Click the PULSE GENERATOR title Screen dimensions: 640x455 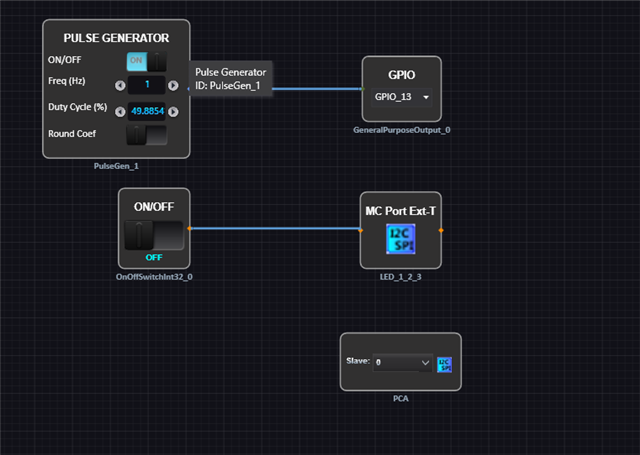tap(116, 38)
